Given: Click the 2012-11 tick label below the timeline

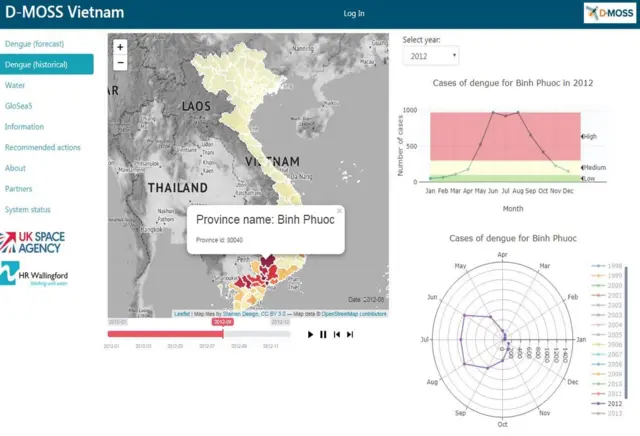Looking at the screenshot, I should (x=271, y=346).
